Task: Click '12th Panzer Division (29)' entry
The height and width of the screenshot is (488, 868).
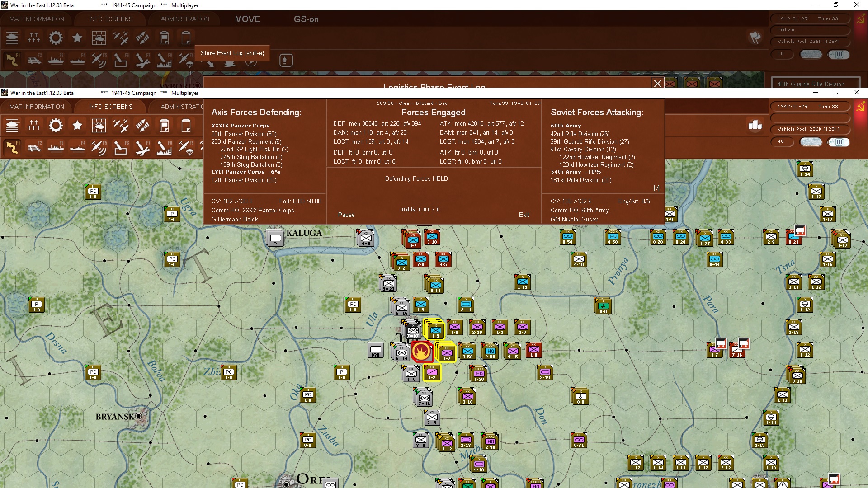Action: (244, 180)
